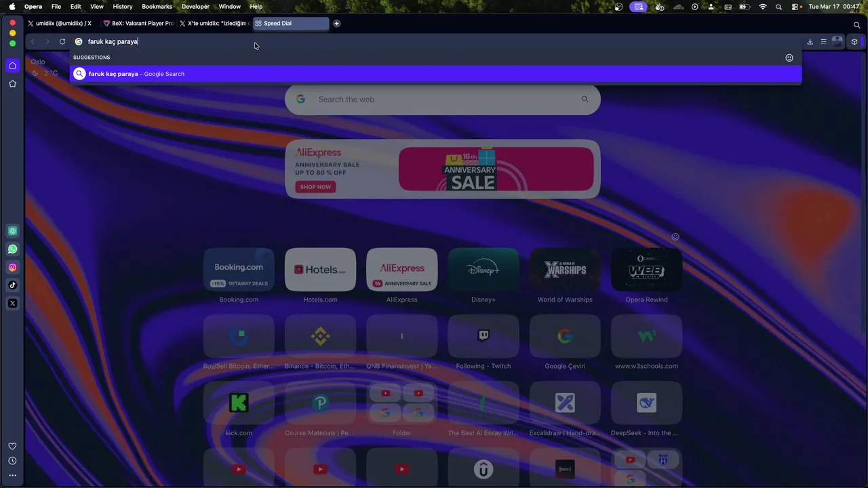Screen dimensions: 868x488
Task: Open the Following - Twitch tile
Action: [x=484, y=336]
